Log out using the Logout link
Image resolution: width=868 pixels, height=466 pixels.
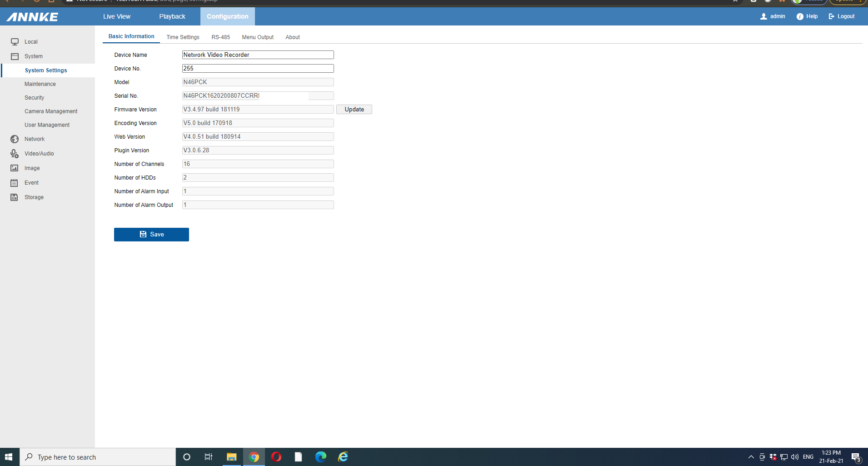tap(842, 16)
